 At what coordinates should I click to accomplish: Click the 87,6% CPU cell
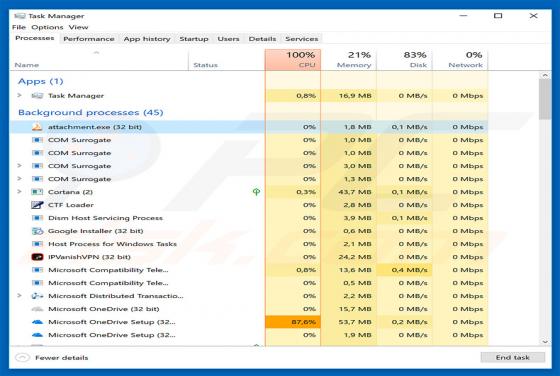(x=293, y=322)
